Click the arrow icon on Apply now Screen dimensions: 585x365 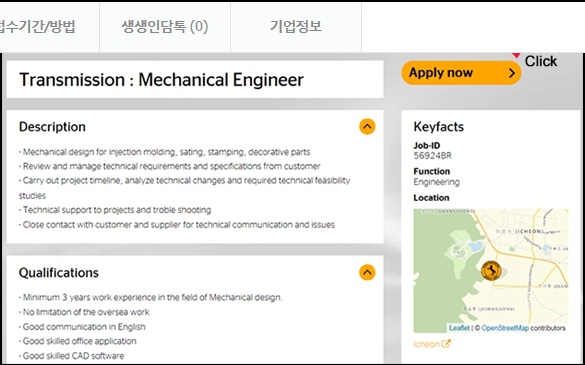click(x=512, y=73)
